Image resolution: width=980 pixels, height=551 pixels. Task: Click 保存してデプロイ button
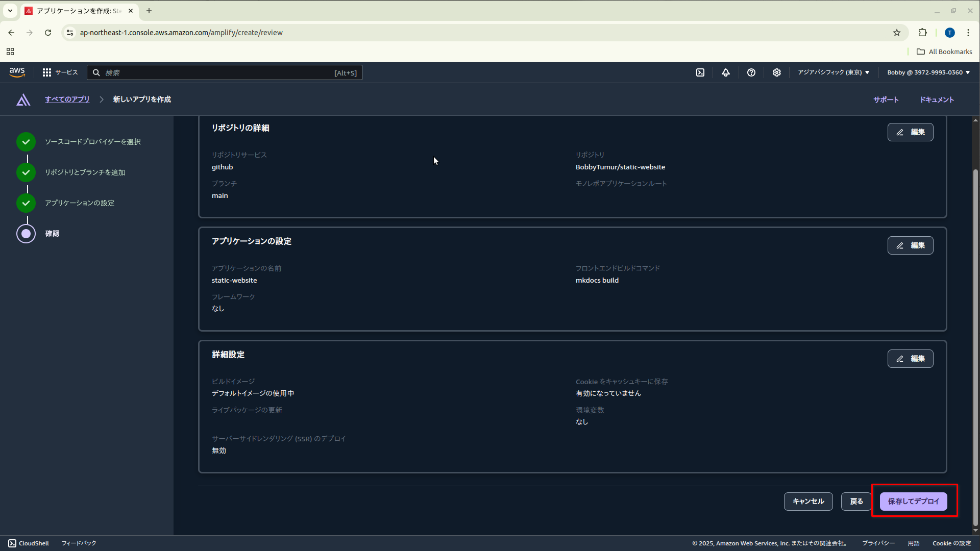pyautogui.click(x=913, y=502)
